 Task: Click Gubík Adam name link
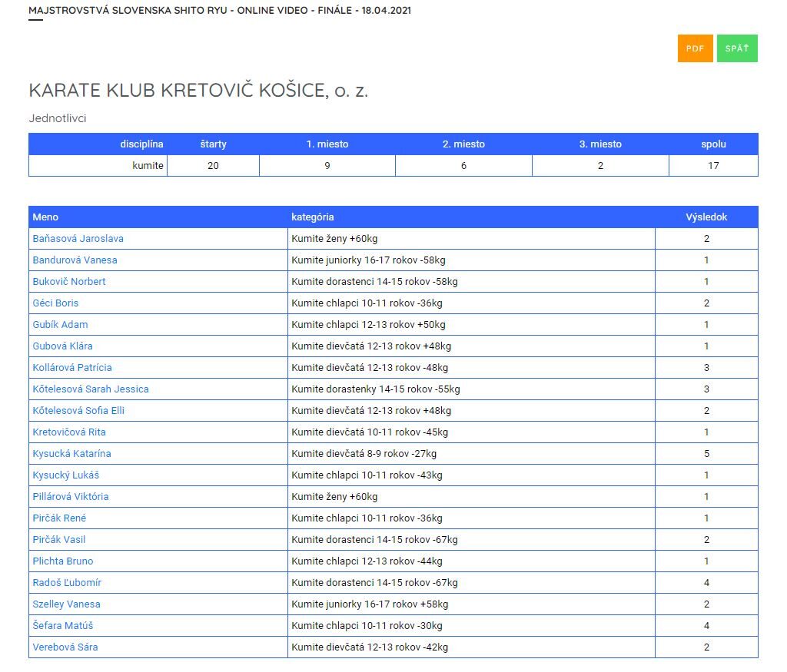click(60, 325)
